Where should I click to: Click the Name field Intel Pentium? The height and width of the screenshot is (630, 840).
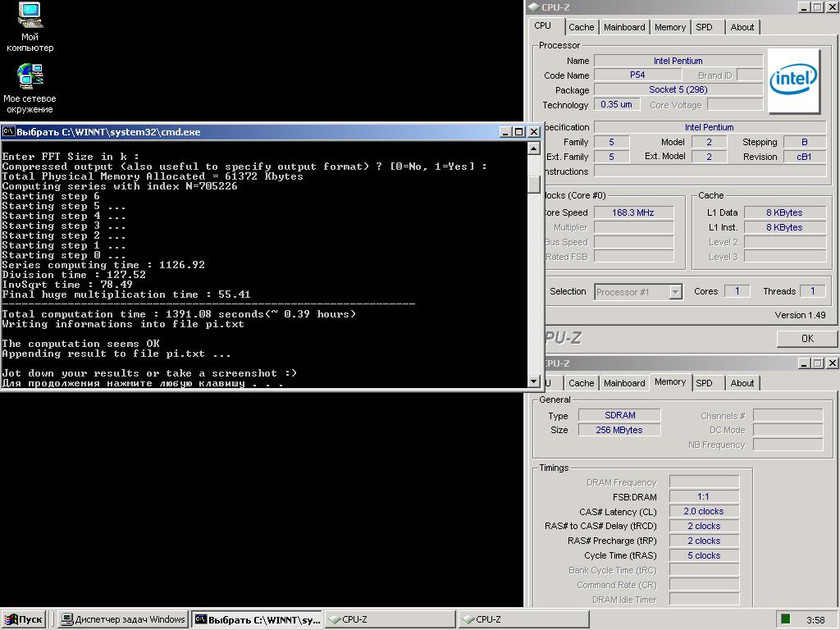point(678,61)
